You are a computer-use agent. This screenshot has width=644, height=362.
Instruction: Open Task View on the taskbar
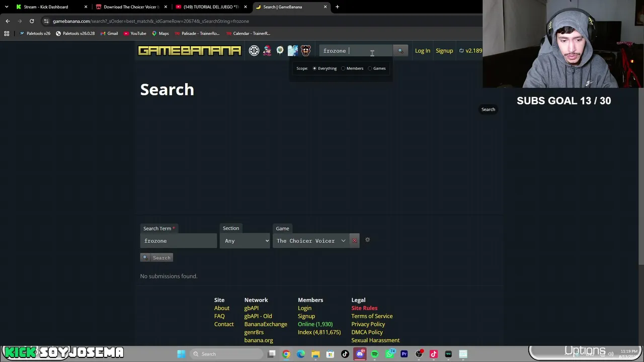[x=272, y=354]
